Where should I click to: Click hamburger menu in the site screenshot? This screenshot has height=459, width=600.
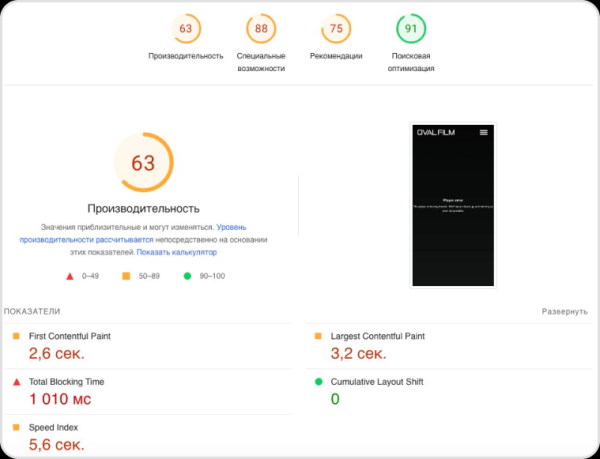(x=484, y=132)
